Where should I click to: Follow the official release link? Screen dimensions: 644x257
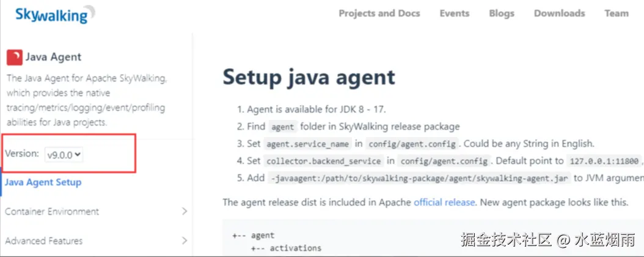444,203
